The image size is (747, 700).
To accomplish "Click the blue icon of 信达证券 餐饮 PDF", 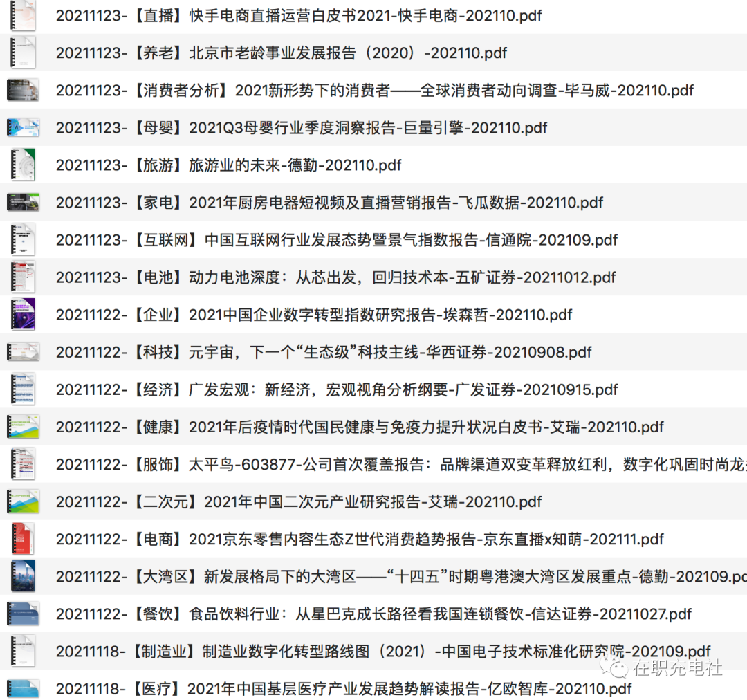I will pyautogui.click(x=23, y=614).
